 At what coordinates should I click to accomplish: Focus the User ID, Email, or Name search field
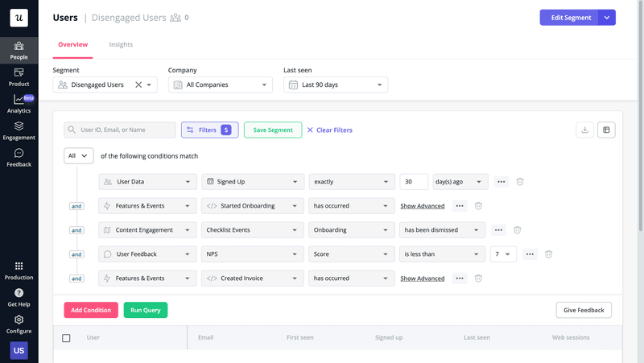(119, 130)
